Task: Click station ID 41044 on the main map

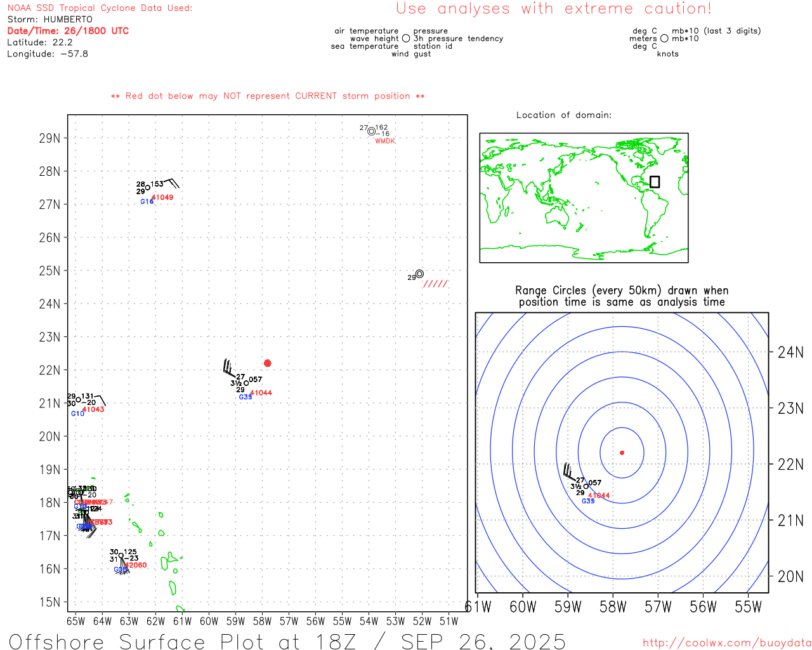Action: pos(261,393)
